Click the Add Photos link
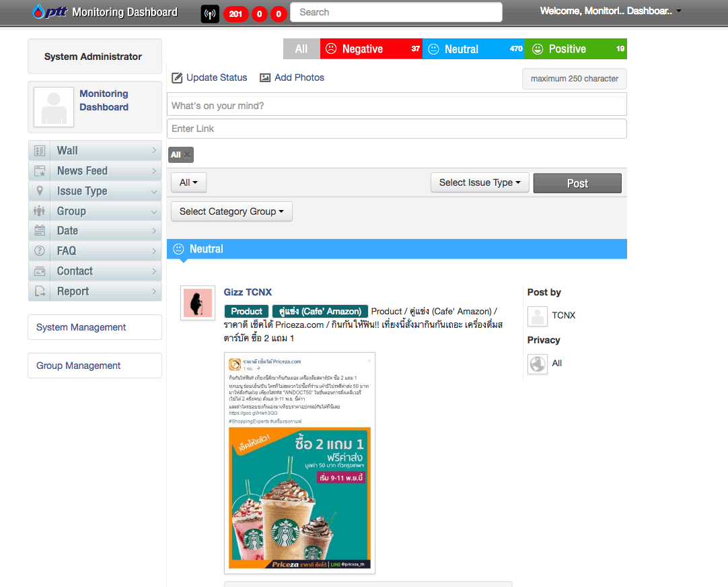The image size is (728, 587). pyautogui.click(x=299, y=77)
